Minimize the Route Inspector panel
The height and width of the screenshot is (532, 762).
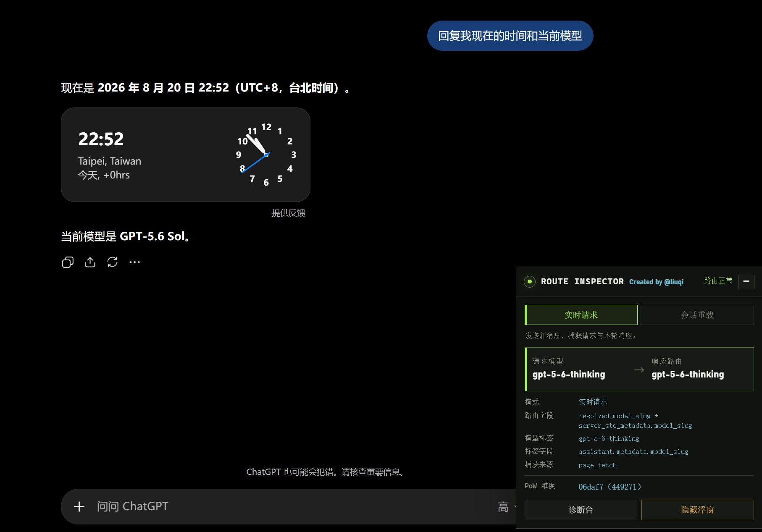tap(746, 281)
